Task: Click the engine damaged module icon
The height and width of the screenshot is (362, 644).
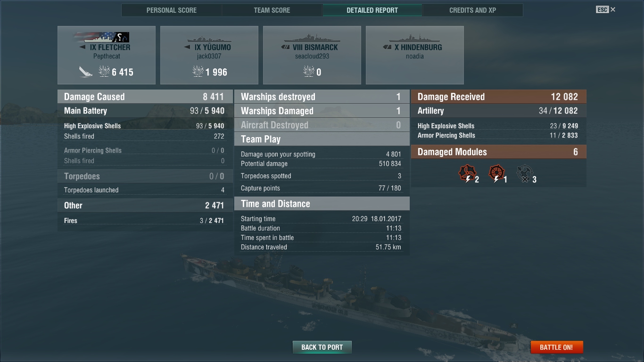Action: click(x=467, y=173)
